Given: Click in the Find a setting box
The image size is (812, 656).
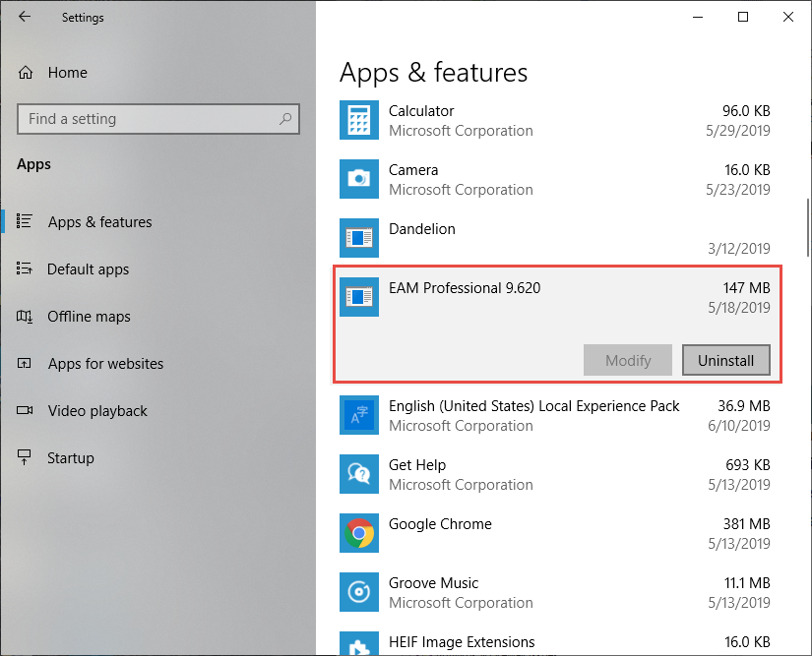Looking at the screenshot, I should pyautogui.click(x=157, y=119).
